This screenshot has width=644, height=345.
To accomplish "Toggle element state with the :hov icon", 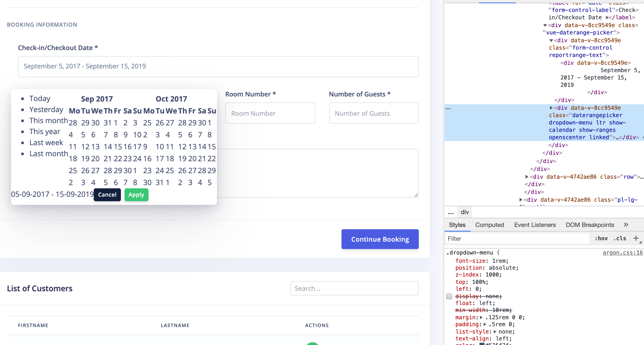I will pyautogui.click(x=601, y=238).
